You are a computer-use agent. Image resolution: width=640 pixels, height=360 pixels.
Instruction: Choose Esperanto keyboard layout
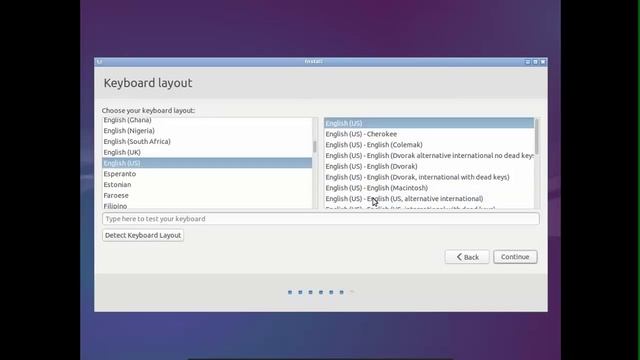[207, 174]
